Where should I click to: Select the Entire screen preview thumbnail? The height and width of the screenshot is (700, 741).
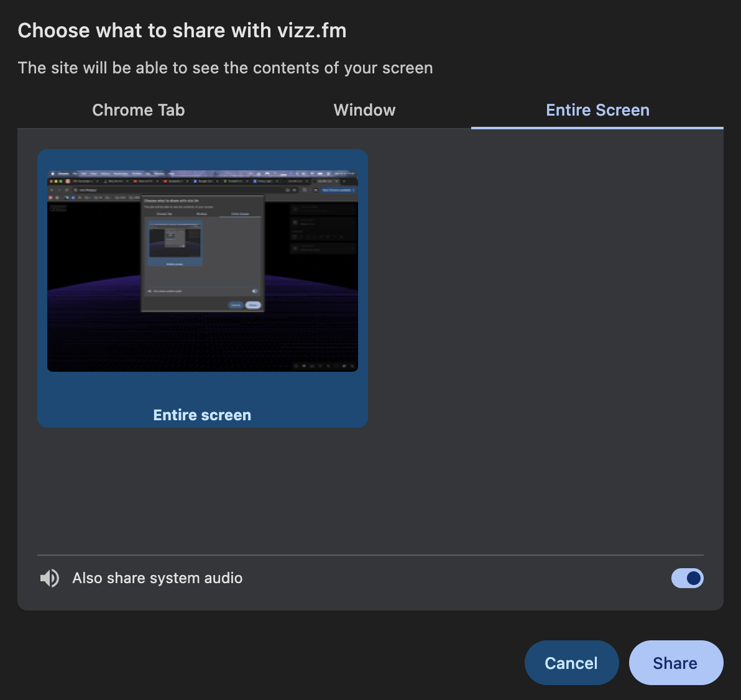point(203,271)
